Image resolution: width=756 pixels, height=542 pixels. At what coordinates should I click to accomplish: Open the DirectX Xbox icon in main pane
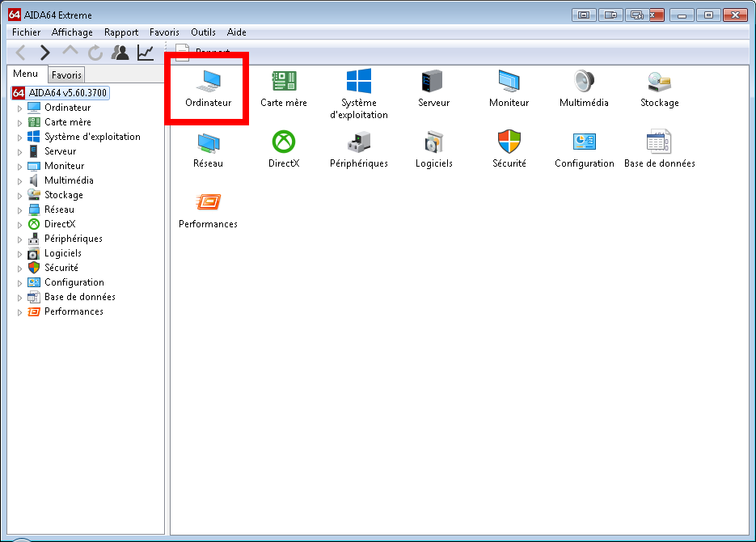click(x=284, y=142)
